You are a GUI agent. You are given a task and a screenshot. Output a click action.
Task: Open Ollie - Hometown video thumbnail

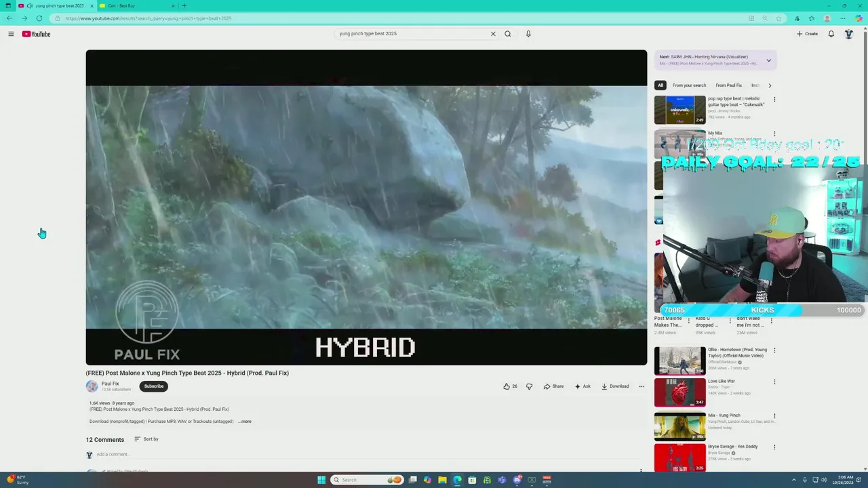[679, 361]
